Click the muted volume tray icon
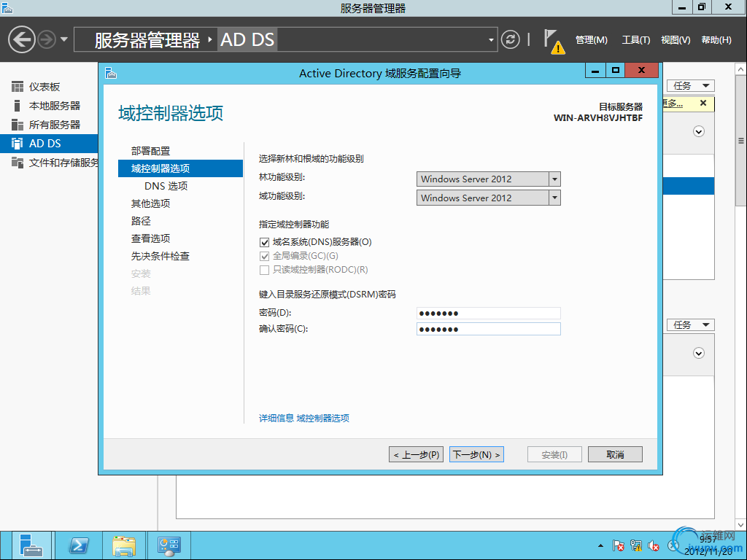Screen dimensions: 747x560 [654, 545]
